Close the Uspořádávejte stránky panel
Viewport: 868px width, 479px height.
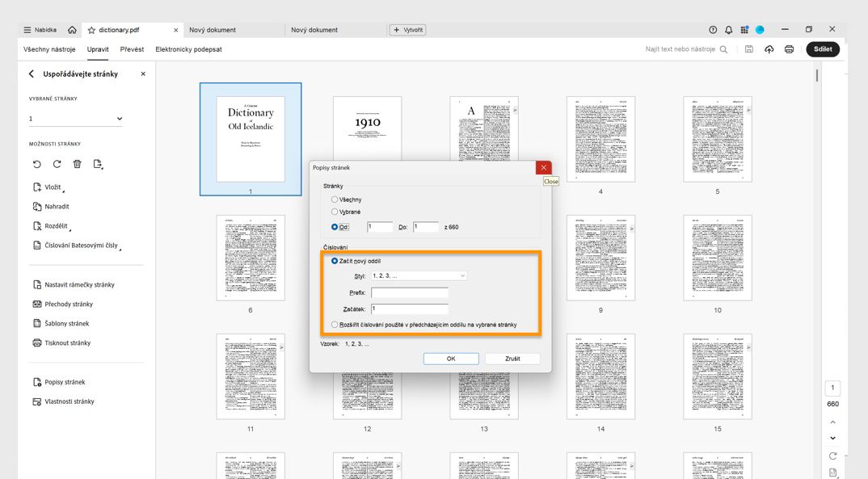click(143, 74)
